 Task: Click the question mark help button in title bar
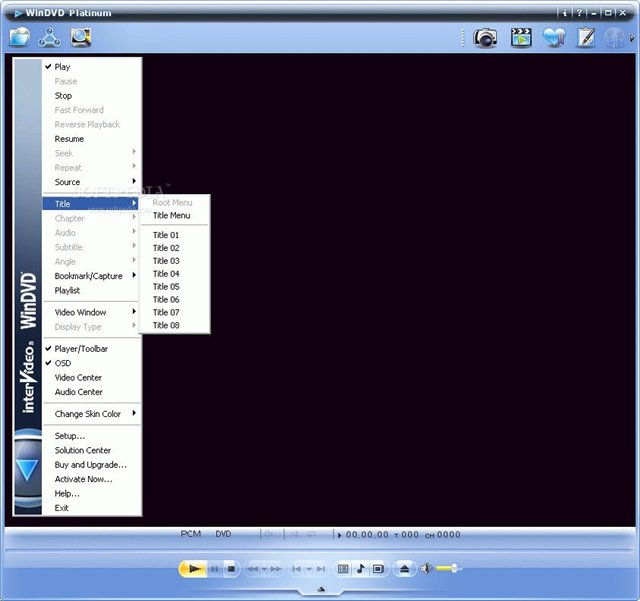[x=579, y=13]
